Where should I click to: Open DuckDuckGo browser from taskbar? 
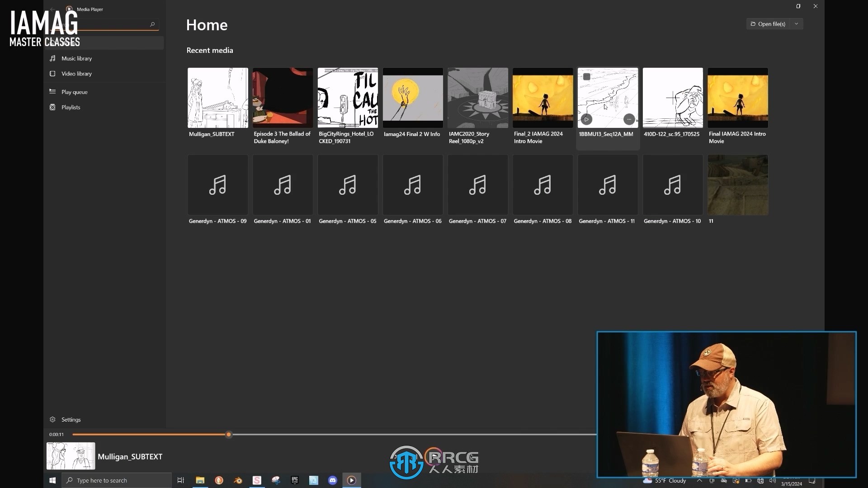[219, 480]
